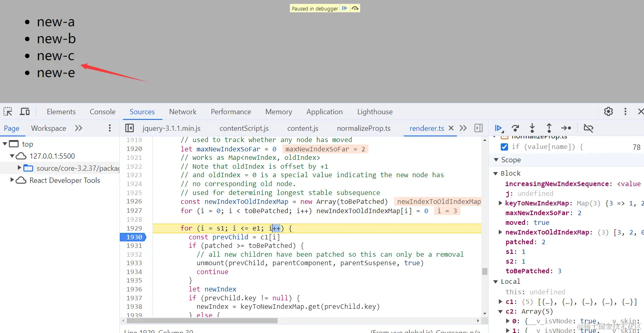This screenshot has width=644, height=333.
Task: Set breakpoint at line number 1933
Action: click(134, 263)
